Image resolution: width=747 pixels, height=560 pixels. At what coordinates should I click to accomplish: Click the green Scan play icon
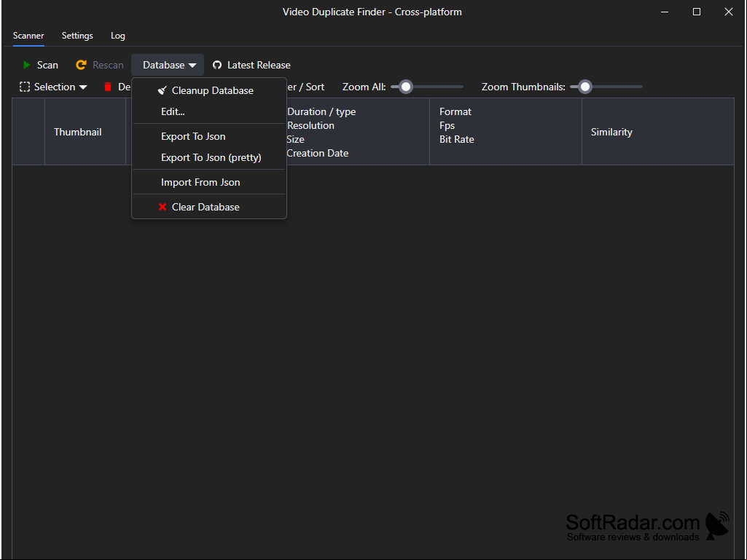[x=27, y=65]
